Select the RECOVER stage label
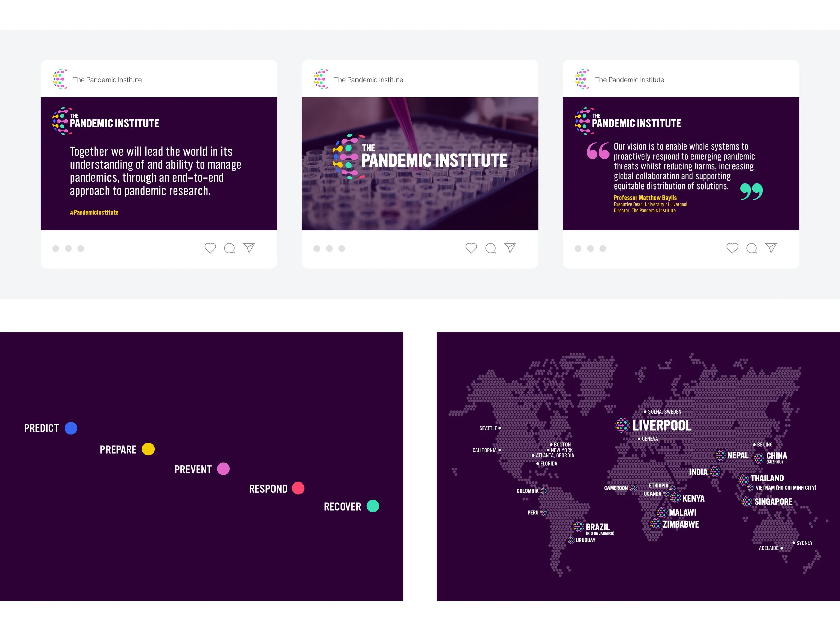Screen dimensions: 840x630 tap(342, 507)
